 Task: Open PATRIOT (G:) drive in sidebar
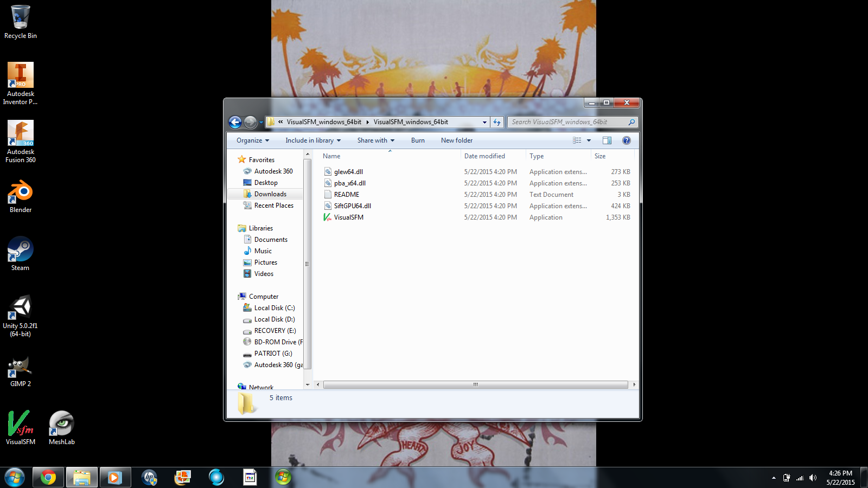click(273, 354)
